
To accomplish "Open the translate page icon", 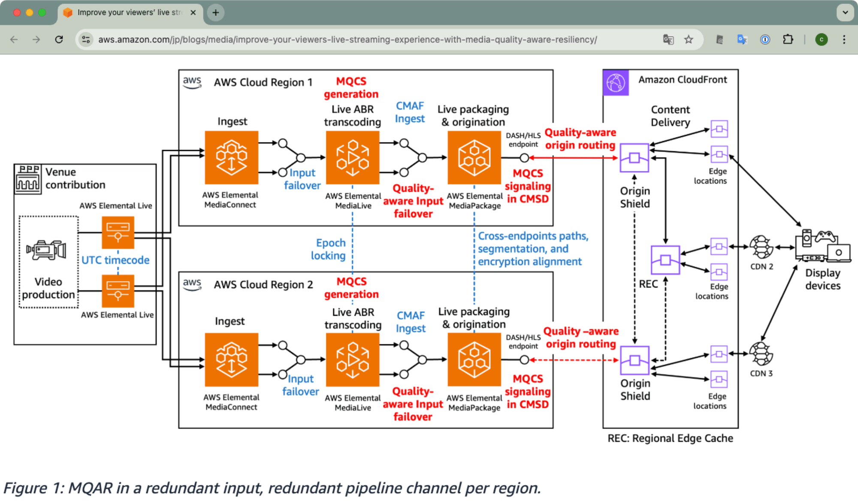I will coord(668,39).
